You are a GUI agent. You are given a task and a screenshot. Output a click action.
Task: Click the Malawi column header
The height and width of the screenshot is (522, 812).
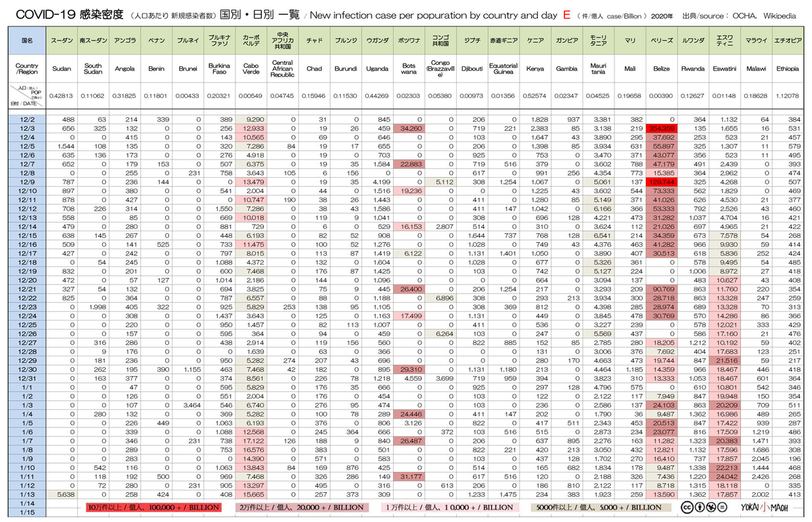pyautogui.click(x=756, y=69)
